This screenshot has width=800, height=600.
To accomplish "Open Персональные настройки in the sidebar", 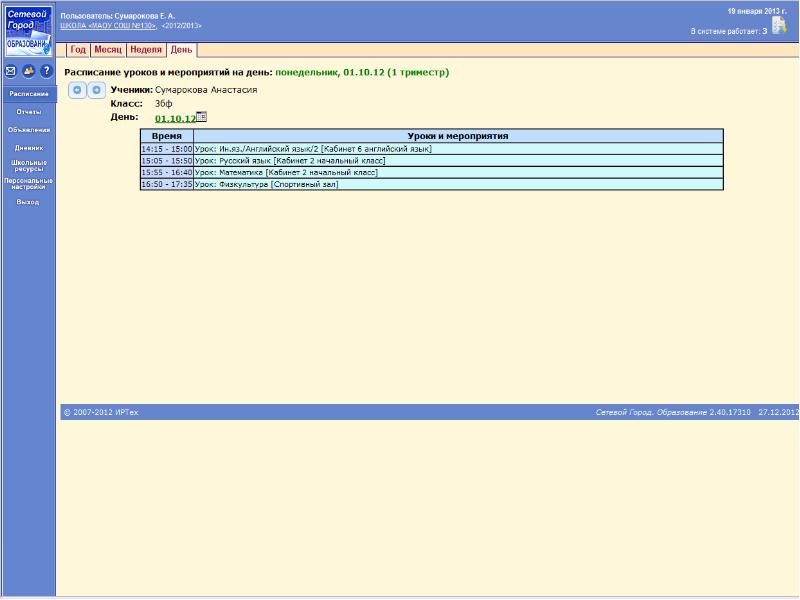I will 29,184.
